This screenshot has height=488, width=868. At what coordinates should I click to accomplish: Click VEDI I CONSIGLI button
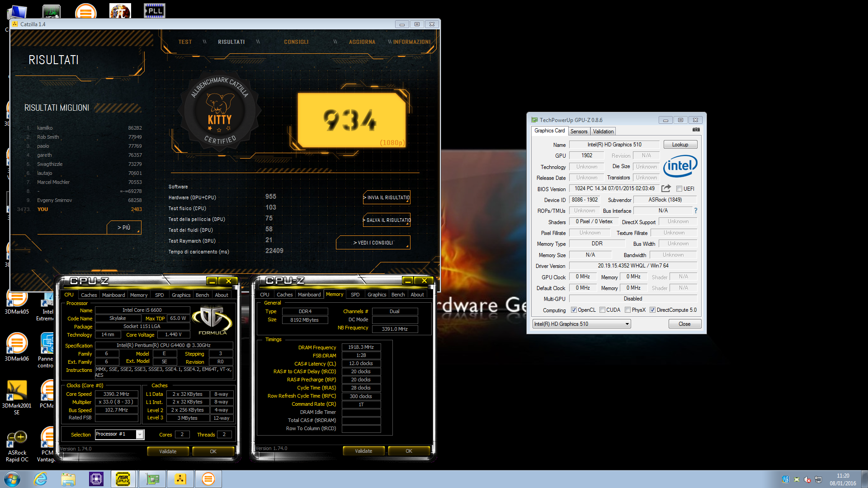point(373,243)
